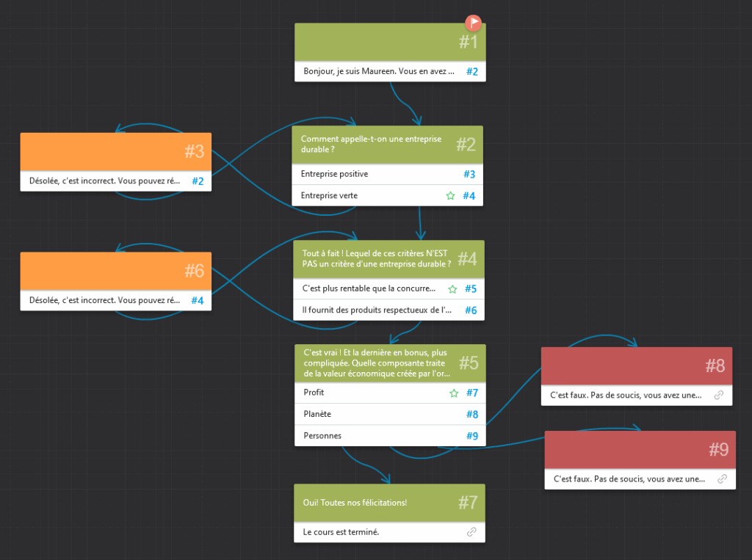Click link icon beside Le cours est terminé
This screenshot has width=752, height=560.
[x=471, y=532]
